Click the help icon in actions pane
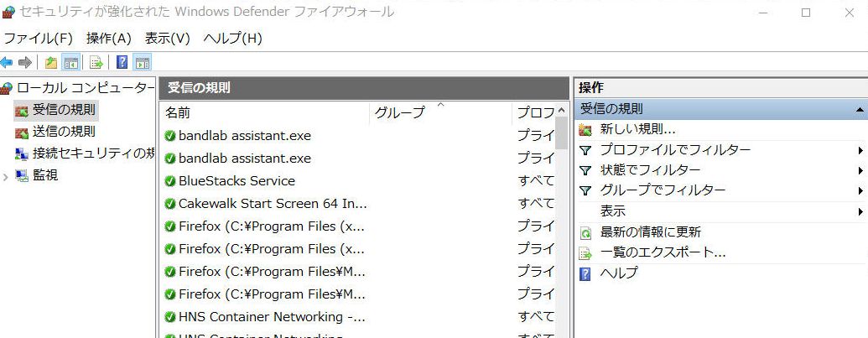 [585, 273]
